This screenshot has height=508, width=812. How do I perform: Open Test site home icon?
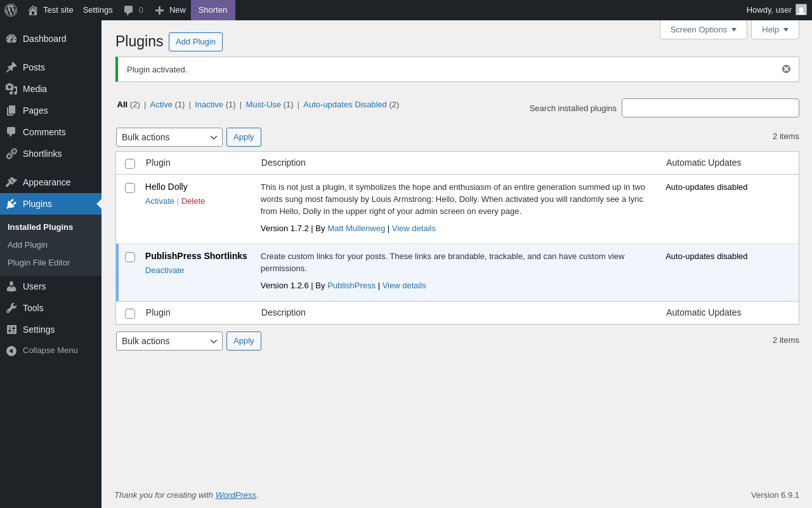33,10
